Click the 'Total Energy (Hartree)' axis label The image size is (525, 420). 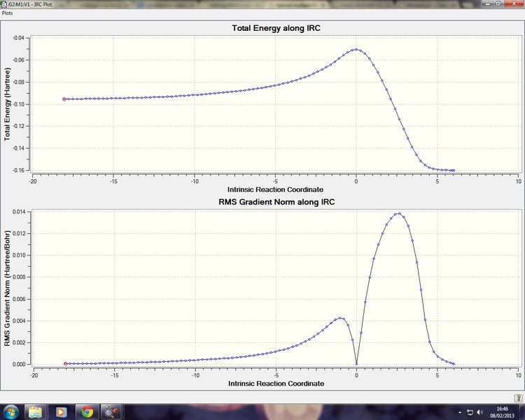pyautogui.click(x=7, y=104)
